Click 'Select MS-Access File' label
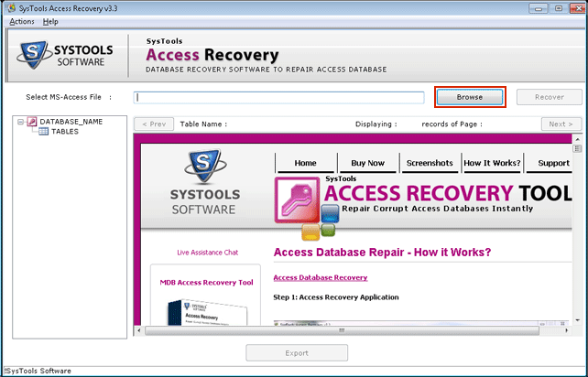Screen dimensions: 588x377 [63, 97]
